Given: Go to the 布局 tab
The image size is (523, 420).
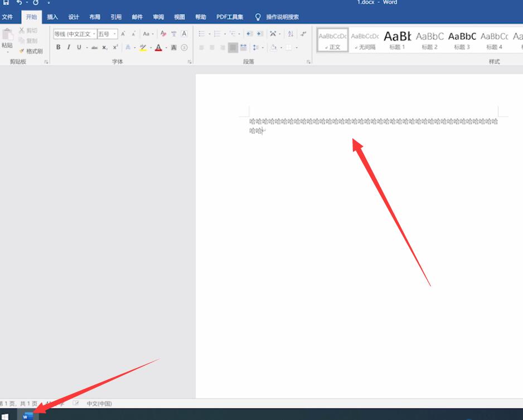Looking at the screenshot, I should pyautogui.click(x=95, y=17).
